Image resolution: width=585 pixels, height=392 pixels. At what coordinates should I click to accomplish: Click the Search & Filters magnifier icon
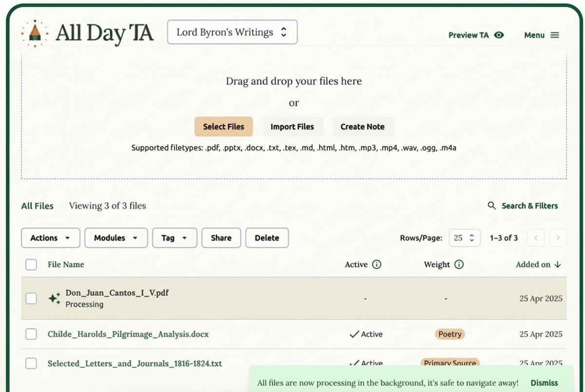tap(492, 205)
